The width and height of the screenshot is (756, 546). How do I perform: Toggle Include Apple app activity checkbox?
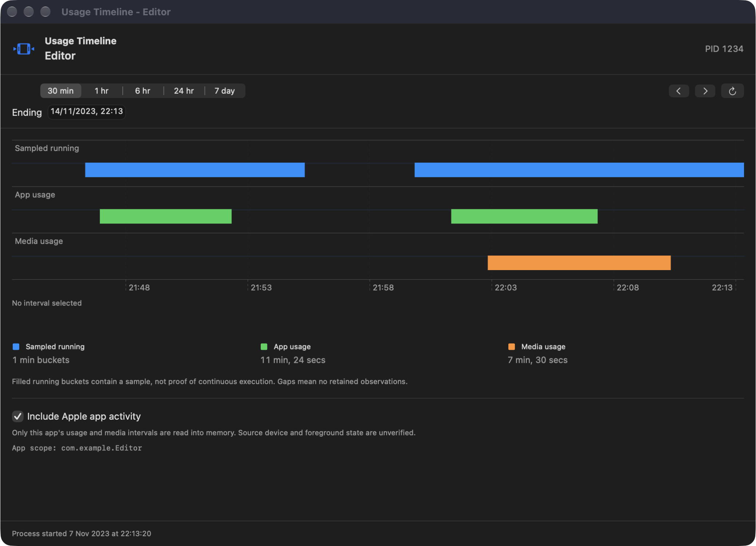(x=17, y=416)
